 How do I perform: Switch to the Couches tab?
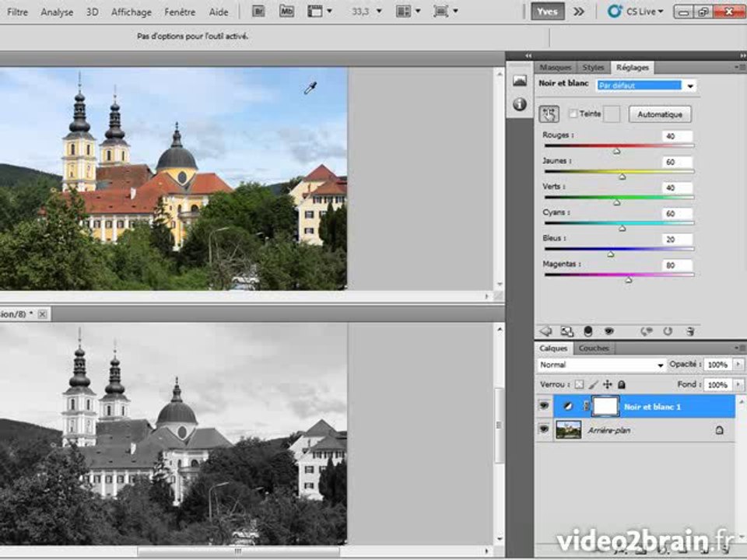593,348
